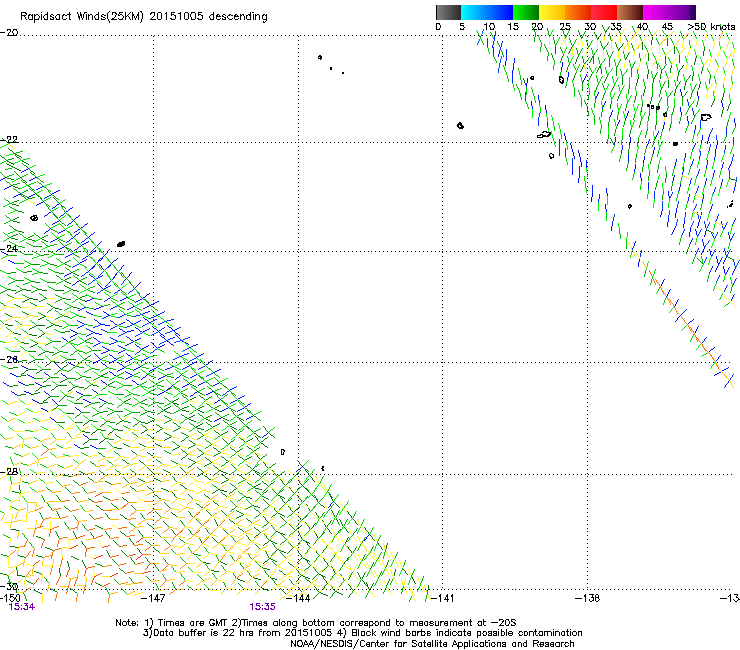Screen dimensions: 740x650
Task: Click the '10' legend scale label
Action: pyautogui.click(x=489, y=27)
